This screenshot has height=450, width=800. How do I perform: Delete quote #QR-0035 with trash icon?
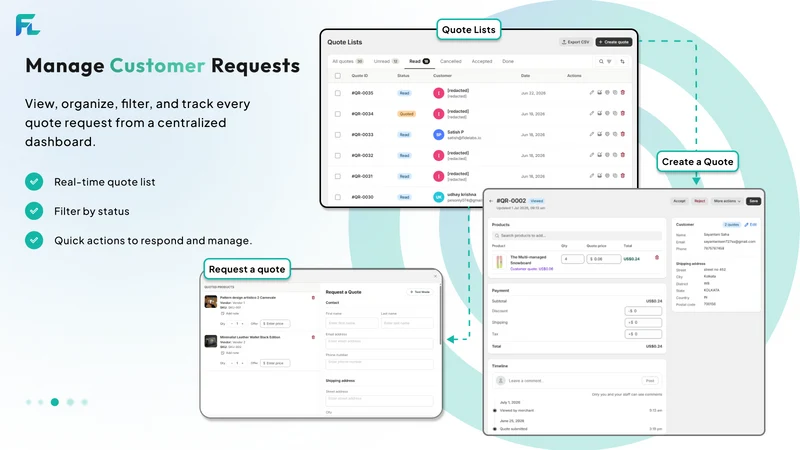(622, 93)
